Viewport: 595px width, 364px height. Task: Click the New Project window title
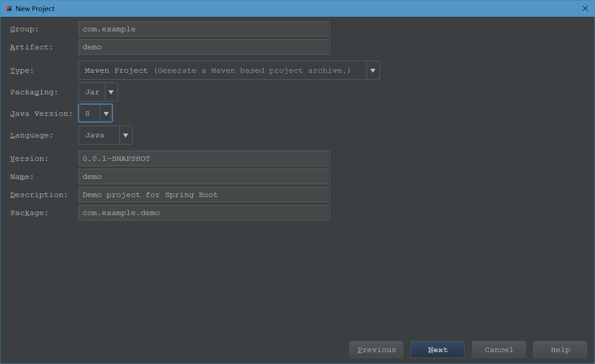click(x=35, y=9)
